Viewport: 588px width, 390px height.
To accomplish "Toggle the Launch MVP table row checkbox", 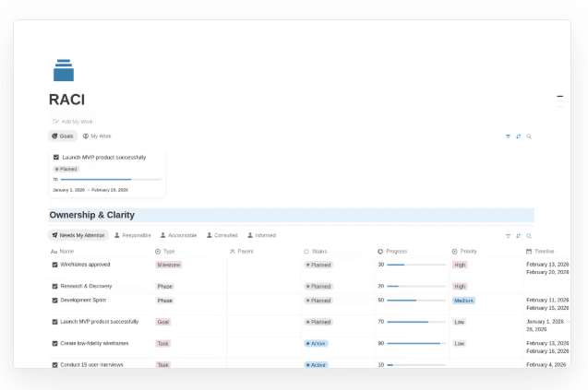I will [54, 322].
